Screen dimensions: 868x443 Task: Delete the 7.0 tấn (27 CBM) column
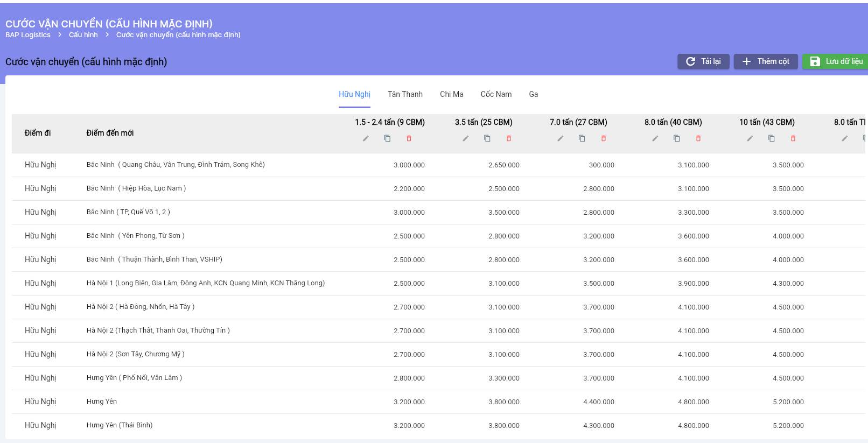point(604,138)
